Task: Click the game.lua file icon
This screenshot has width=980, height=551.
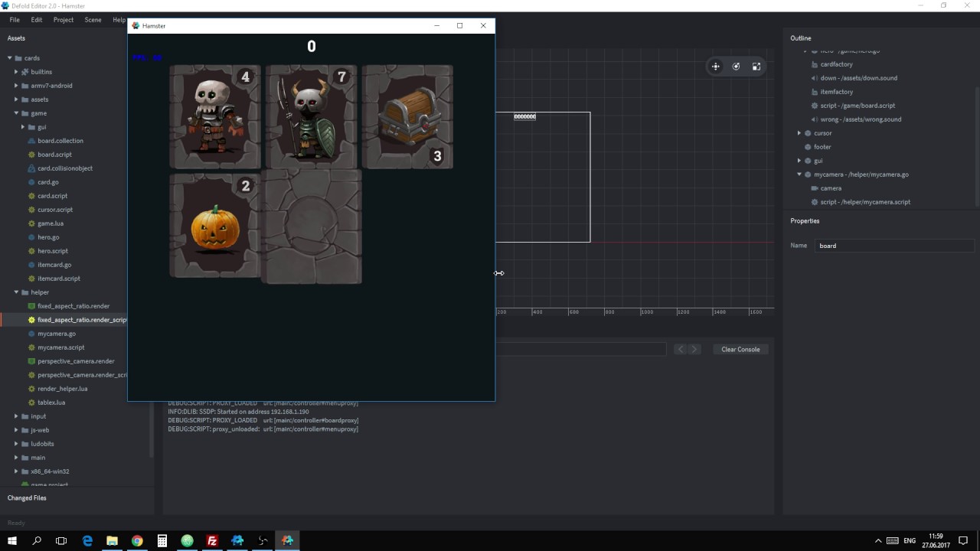Action: point(31,223)
